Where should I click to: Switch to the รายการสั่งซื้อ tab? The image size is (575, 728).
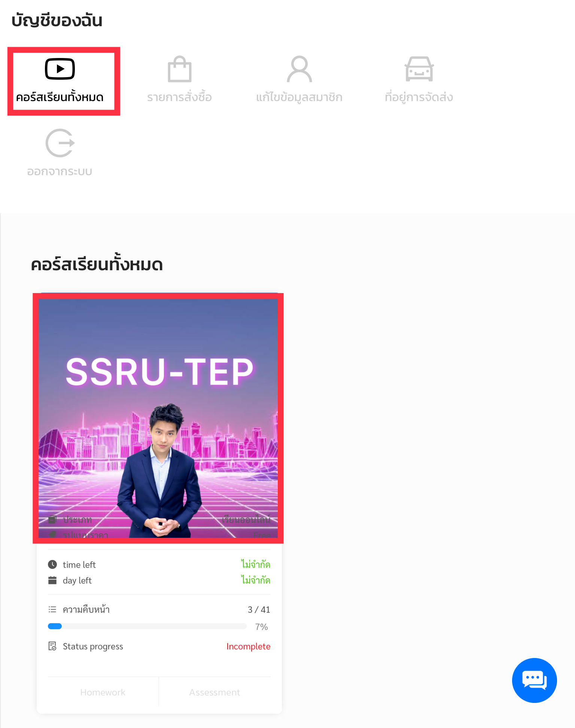pyautogui.click(x=180, y=97)
